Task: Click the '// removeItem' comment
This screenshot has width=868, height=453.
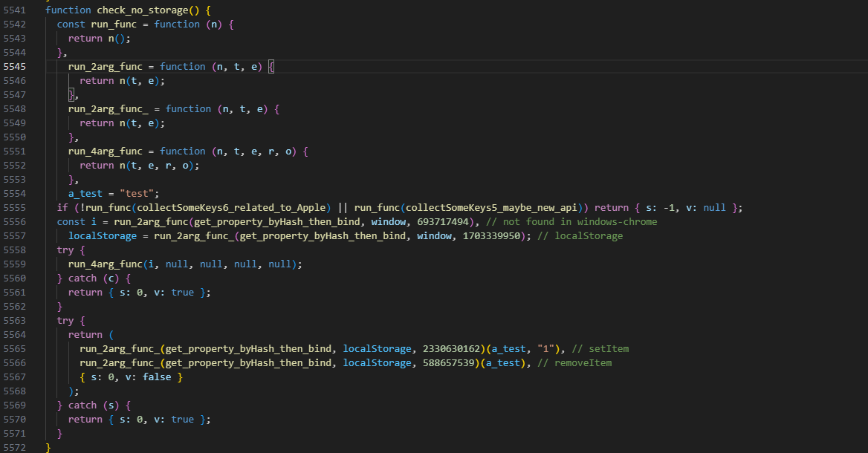Action: click(x=574, y=363)
